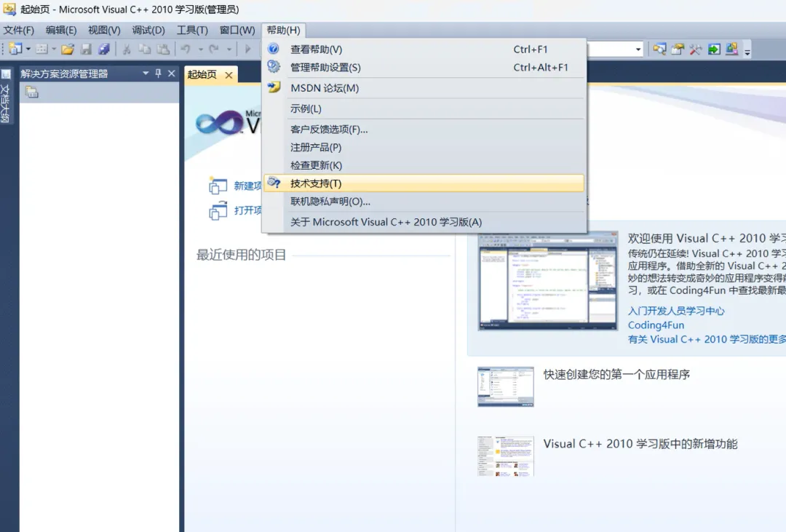
Task: Choose 示例(L) from Help menu
Action: 424,108
